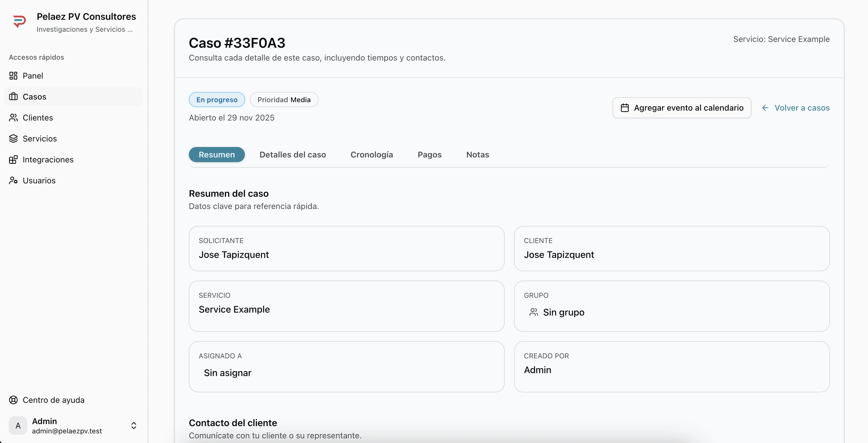
Task: Click the Clientes people icon
Action: click(13, 118)
